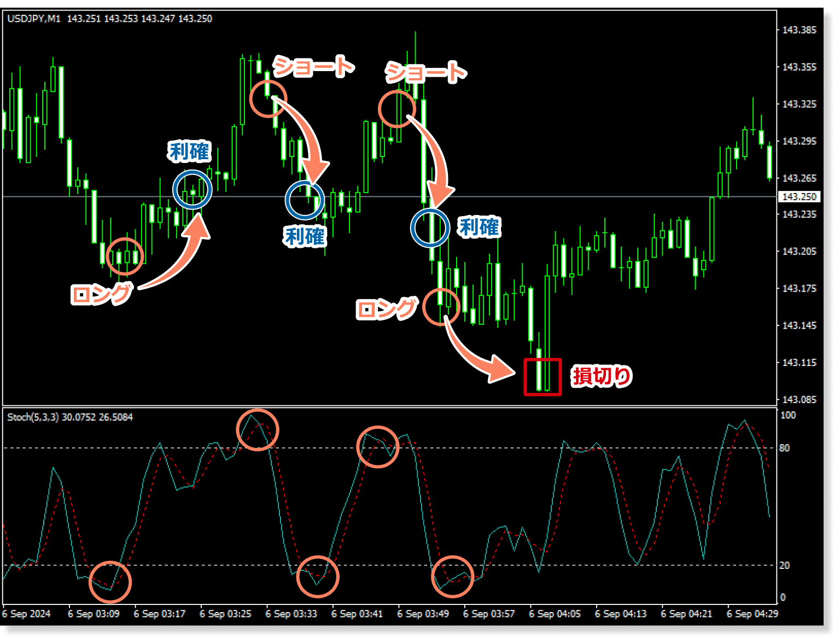Select the 143.085 price axis label
The image size is (840, 640).
[799, 400]
